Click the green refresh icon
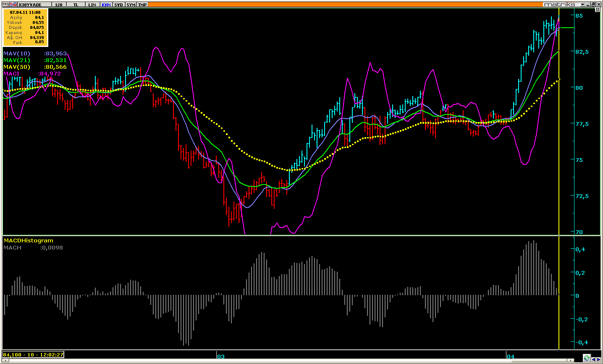 [x=587, y=358]
